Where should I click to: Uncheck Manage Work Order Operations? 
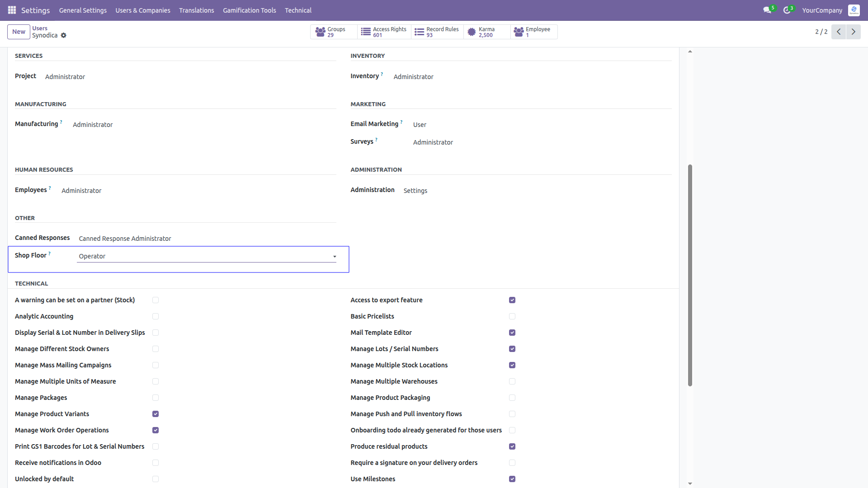tap(156, 430)
